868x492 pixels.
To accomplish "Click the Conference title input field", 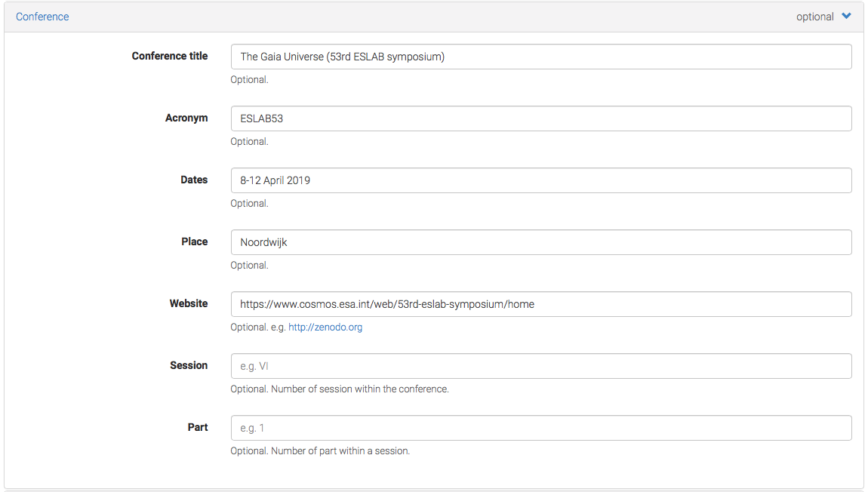I will click(541, 57).
